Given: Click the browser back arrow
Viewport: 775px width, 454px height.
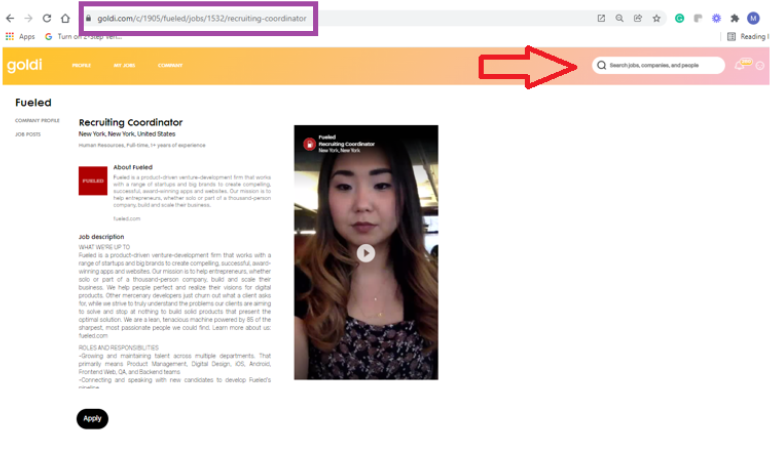Looking at the screenshot, I should 10,18.
